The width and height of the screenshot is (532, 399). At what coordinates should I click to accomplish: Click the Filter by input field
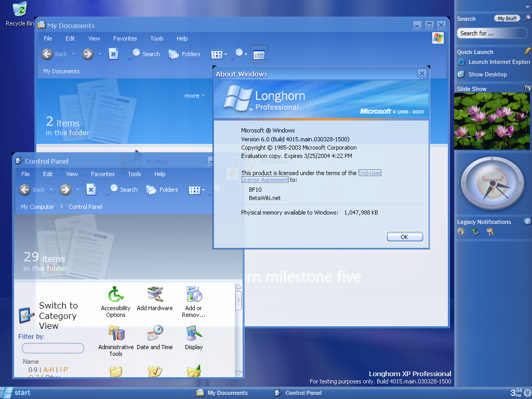[x=53, y=348]
